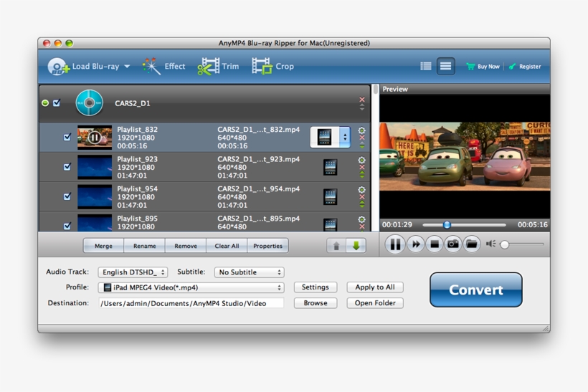Screen dimensions: 588x392
Task: Mute the preview with speaker icon
Action: point(490,244)
